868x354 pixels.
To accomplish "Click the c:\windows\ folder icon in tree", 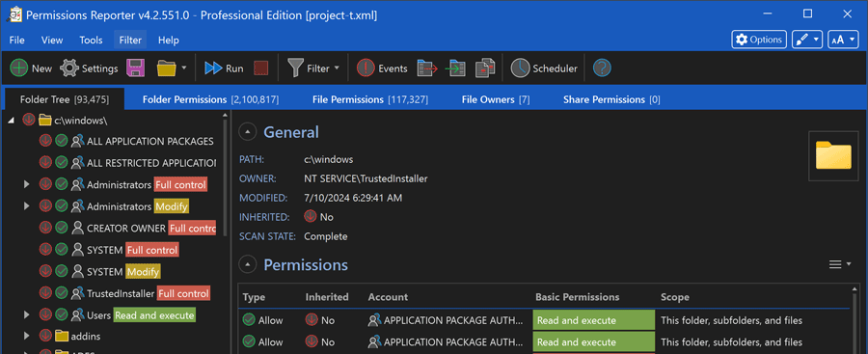I will [x=44, y=120].
